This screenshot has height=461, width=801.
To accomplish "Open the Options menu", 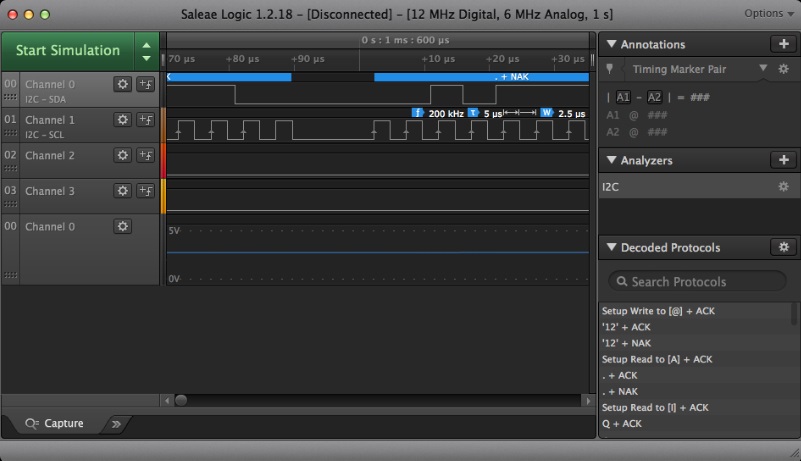I will point(769,14).
